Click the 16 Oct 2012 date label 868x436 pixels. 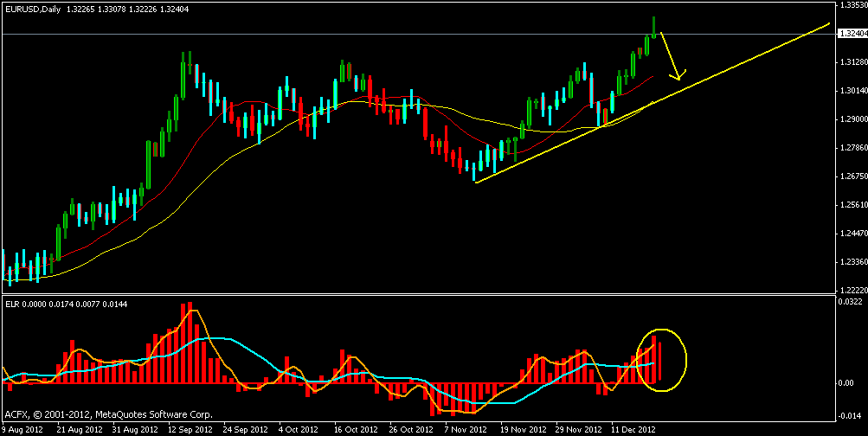(x=357, y=429)
